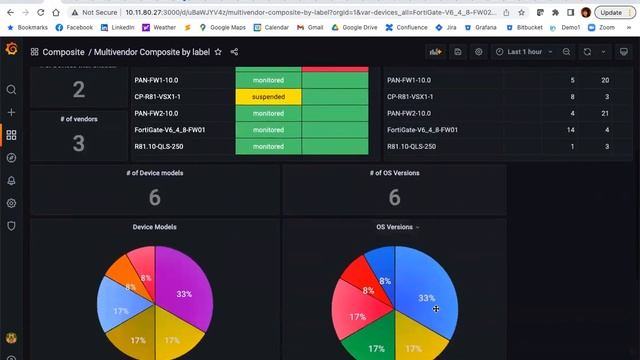
Task: Share the dashboard via share icon
Action: point(234,52)
